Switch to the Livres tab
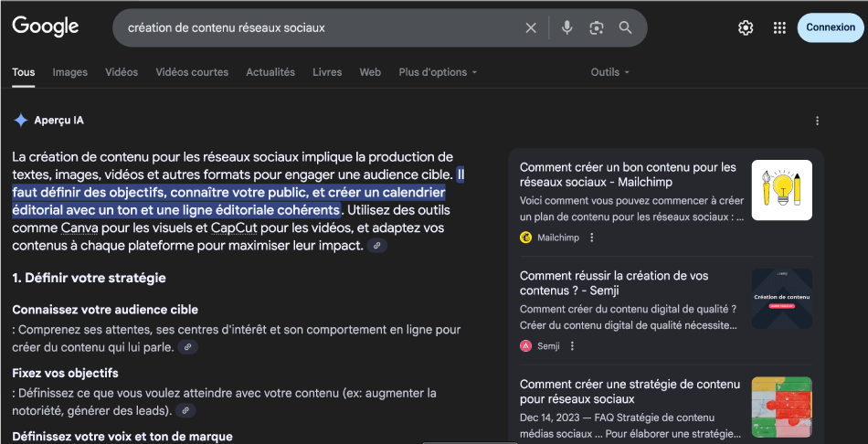Screen dimensions: 868x444 (x=327, y=72)
